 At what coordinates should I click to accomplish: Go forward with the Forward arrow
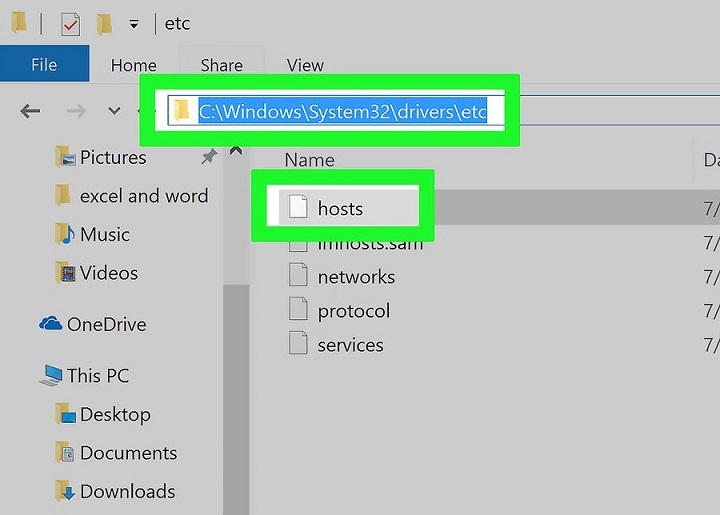(x=76, y=111)
